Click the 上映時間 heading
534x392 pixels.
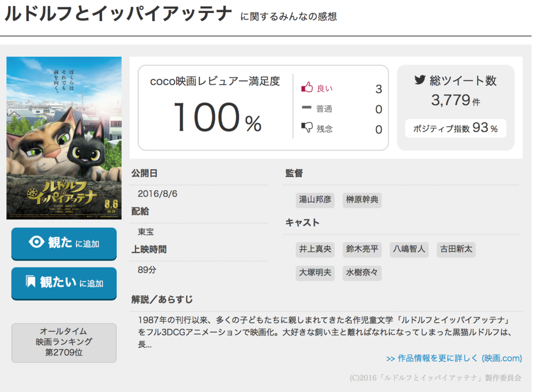click(149, 250)
